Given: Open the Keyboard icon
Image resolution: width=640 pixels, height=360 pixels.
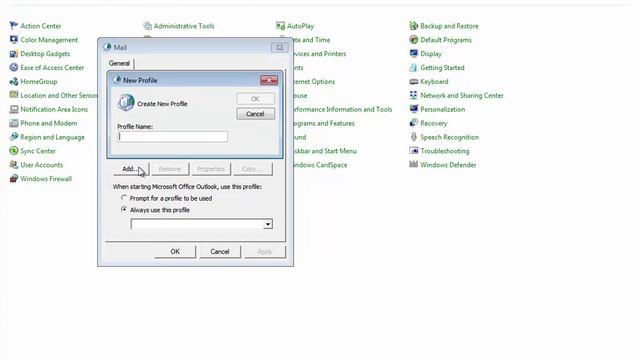Looking at the screenshot, I should pos(413,81).
